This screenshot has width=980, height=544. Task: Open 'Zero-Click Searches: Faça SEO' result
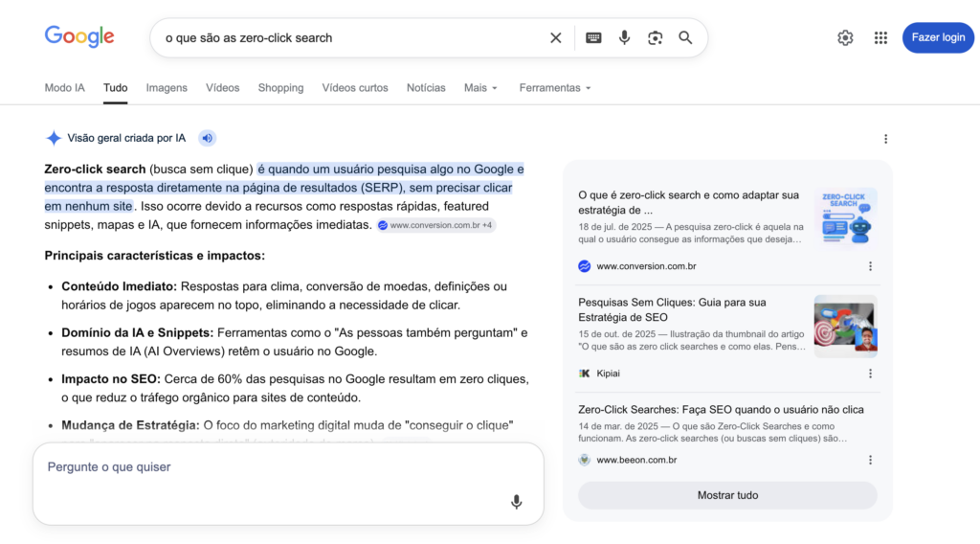(x=721, y=410)
